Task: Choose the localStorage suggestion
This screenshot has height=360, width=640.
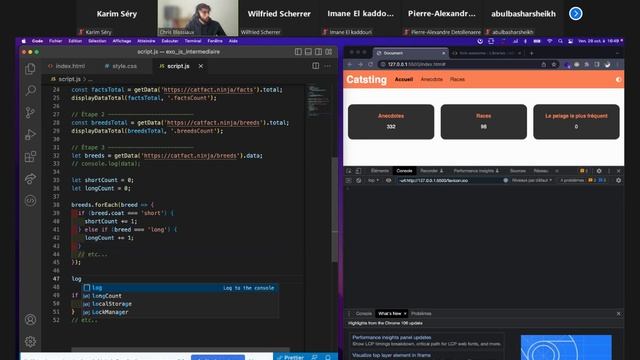Action: (x=181, y=304)
